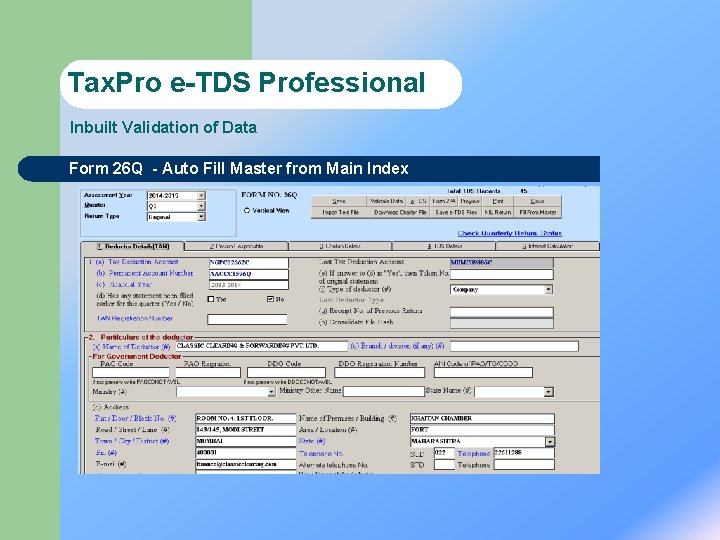The width and height of the screenshot is (720, 540).
Task: Open the Quarter dropdown showing Q1
Action: click(201, 206)
